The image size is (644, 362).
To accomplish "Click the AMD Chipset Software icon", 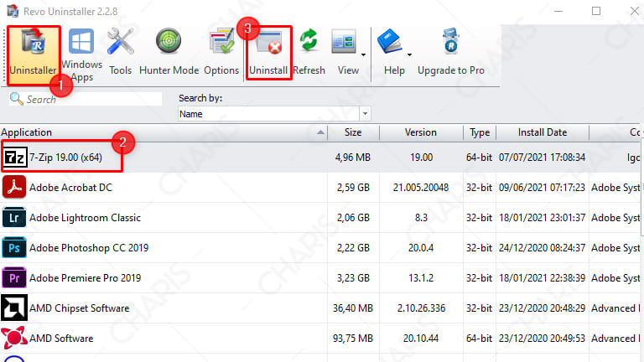I will [x=14, y=308].
